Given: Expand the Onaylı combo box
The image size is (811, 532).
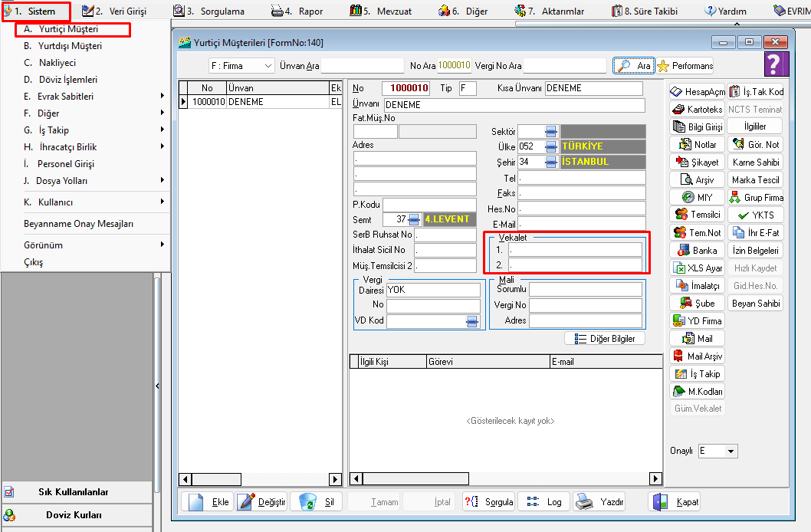Looking at the screenshot, I should [x=731, y=452].
